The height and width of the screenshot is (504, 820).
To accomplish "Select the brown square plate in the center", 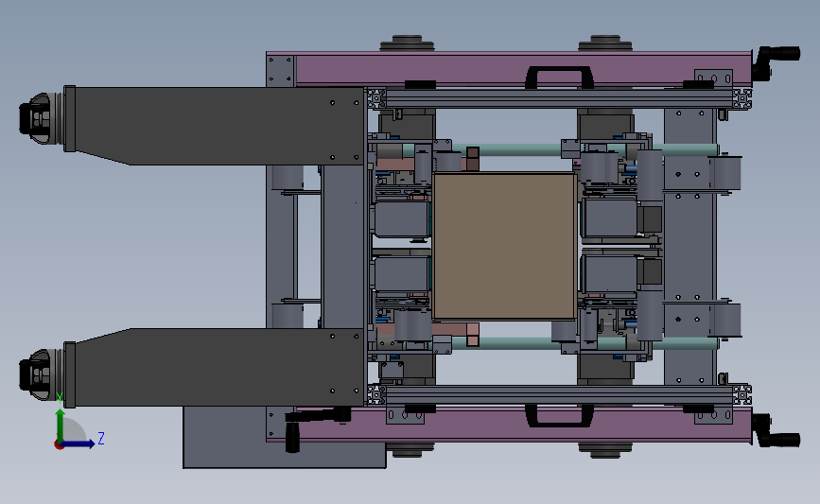I will pos(505,246).
